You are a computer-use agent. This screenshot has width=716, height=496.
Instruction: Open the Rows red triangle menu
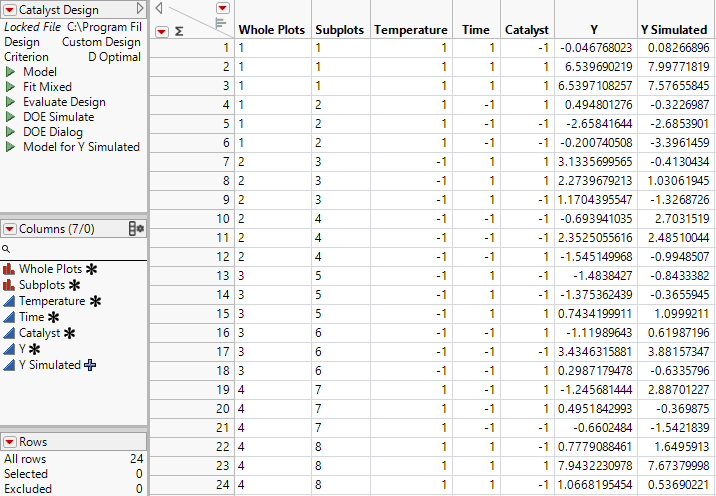click(x=9, y=441)
